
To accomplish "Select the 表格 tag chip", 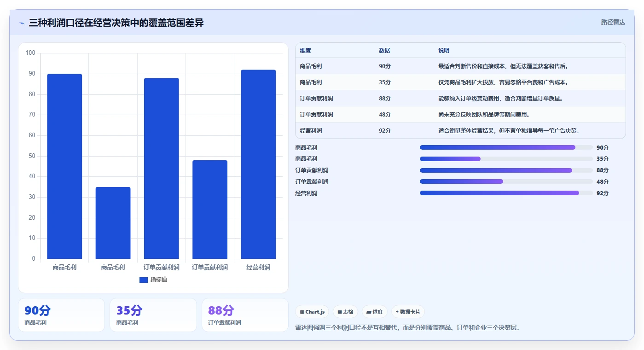I will [x=345, y=312].
